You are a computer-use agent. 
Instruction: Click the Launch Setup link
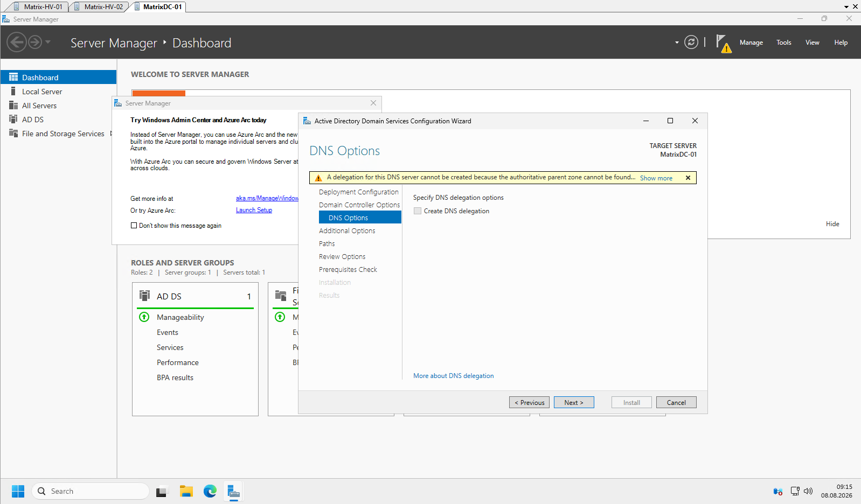254,210
